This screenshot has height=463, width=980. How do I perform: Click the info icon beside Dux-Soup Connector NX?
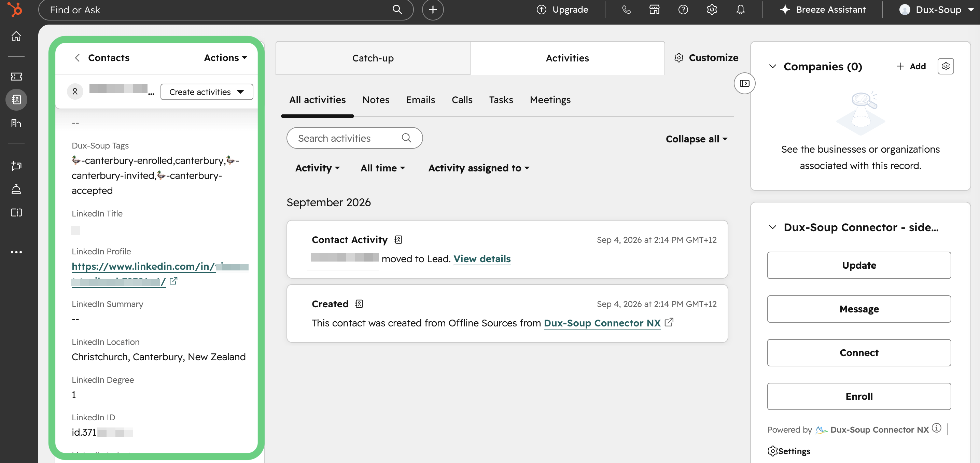coord(937,428)
